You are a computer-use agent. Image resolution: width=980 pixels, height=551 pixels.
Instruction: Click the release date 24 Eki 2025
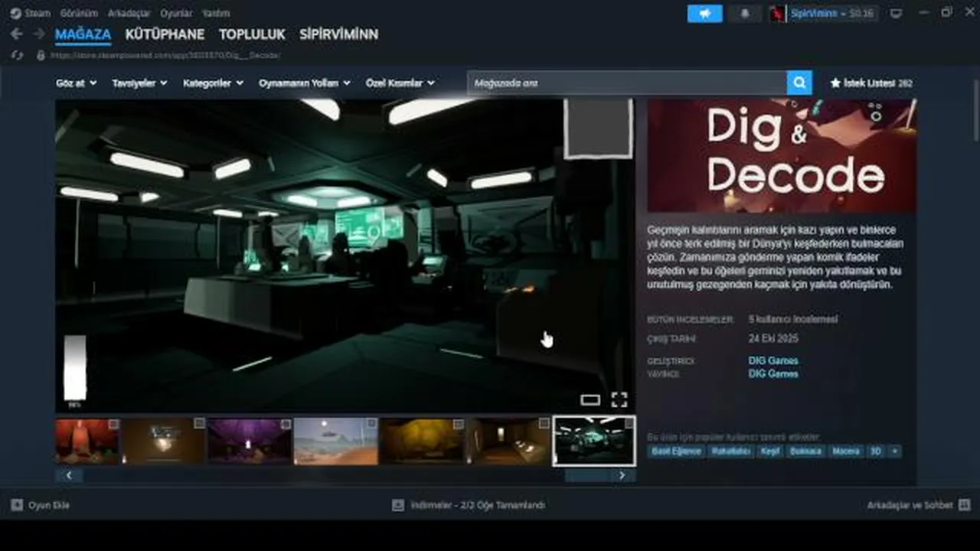[773, 338]
